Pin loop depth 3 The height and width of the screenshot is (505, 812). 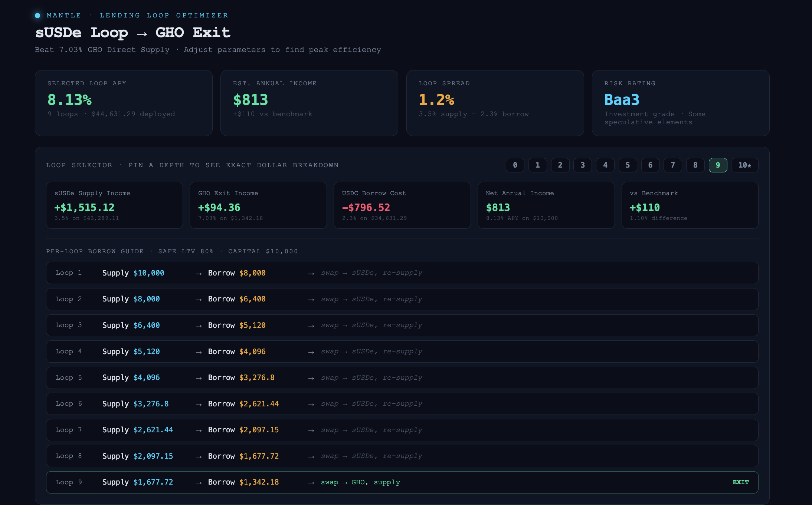pyautogui.click(x=583, y=165)
